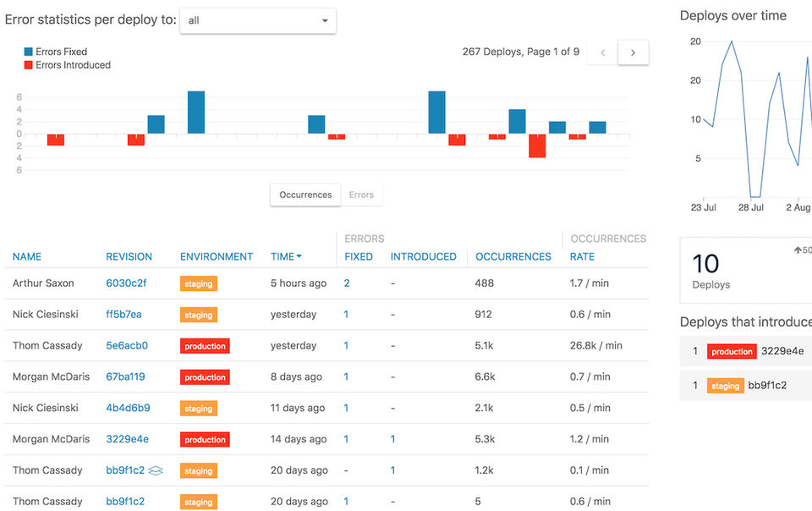Viewport: 812px width, 511px height.
Task: Click staging badge in ff5b7ea row
Action: (x=199, y=315)
